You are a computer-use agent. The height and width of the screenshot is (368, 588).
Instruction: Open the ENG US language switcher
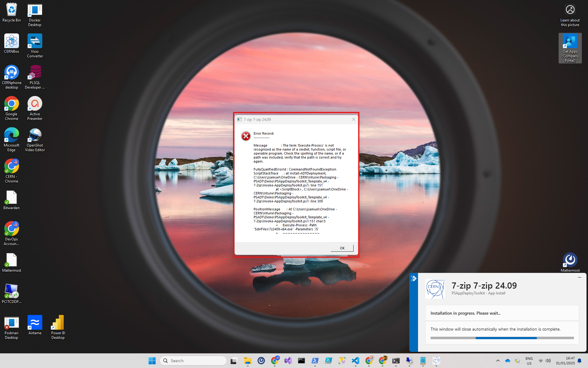click(529, 361)
